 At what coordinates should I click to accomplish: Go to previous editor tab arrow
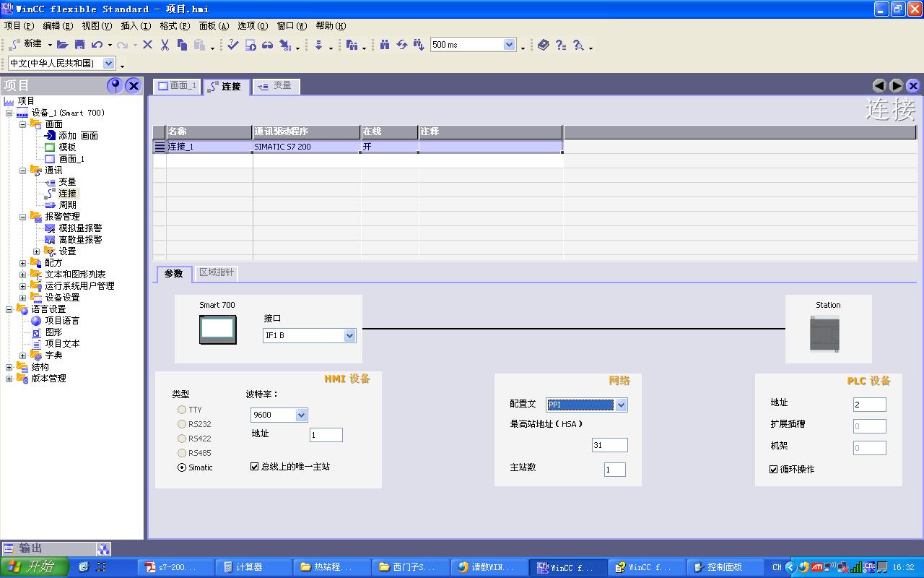click(879, 86)
